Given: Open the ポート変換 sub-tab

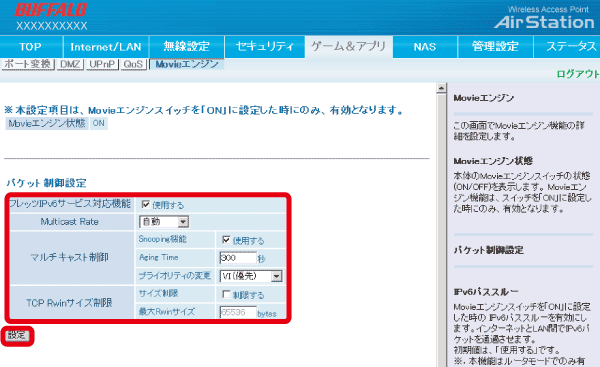Looking at the screenshot, I should coord(28,64).
